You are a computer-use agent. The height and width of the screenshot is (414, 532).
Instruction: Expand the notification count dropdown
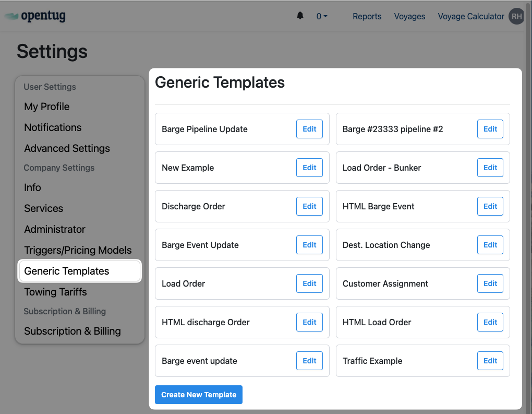[x=322, y=16]
